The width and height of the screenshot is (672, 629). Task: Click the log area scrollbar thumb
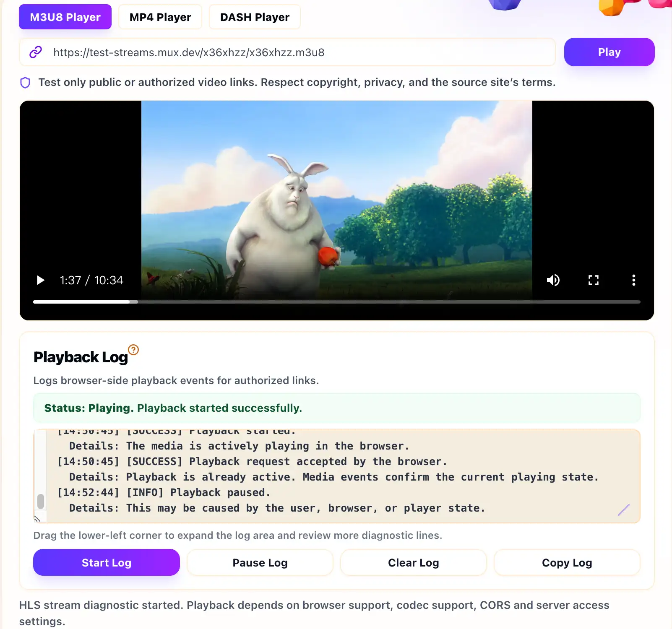[x=41, y=501]
